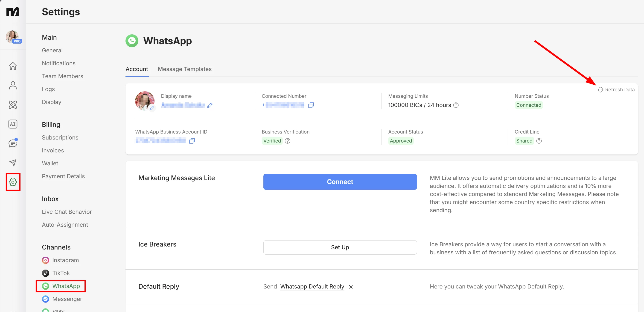Open Contacts person icon in sidebar
Viewport: 644px width, 312px height.
(13, 85)
